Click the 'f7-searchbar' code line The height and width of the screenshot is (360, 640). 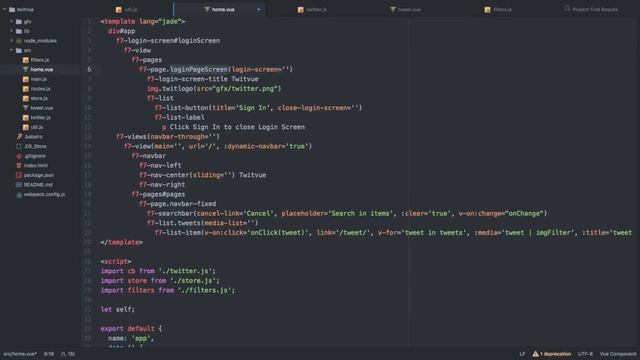pyautogui.click(x=347, y=213)
